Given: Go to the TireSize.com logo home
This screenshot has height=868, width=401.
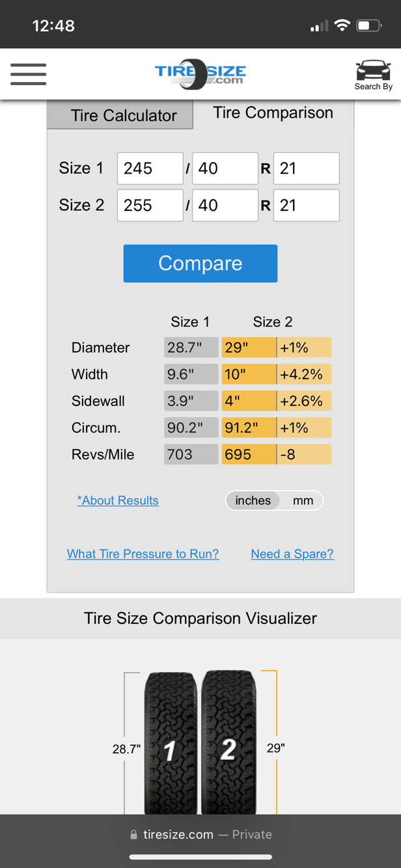Looking at the screenshot, I should pos(200,75).
